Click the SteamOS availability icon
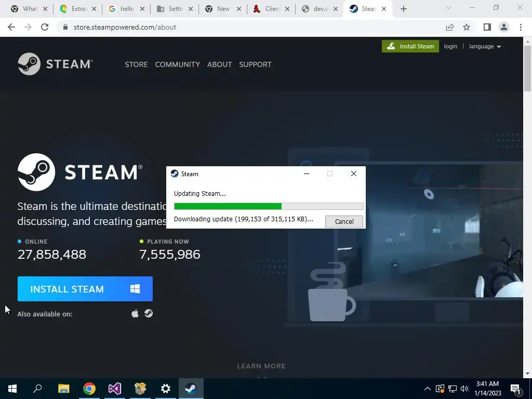Screen dimensions: 532x399 pyautogui.click(x=149, y=313)
